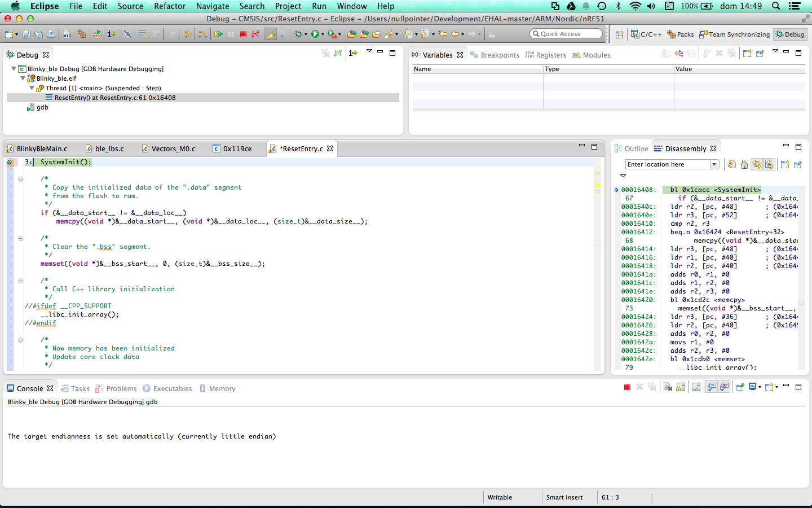Click New Disassembly View icon
Screen dimensions: 812x508
tap(785, 164)
